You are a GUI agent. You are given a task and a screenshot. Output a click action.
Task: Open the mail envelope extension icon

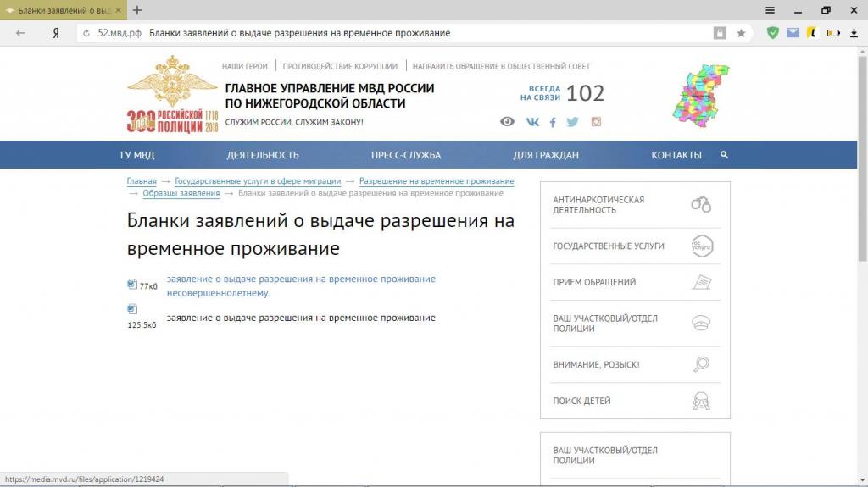tap(793, 33)
